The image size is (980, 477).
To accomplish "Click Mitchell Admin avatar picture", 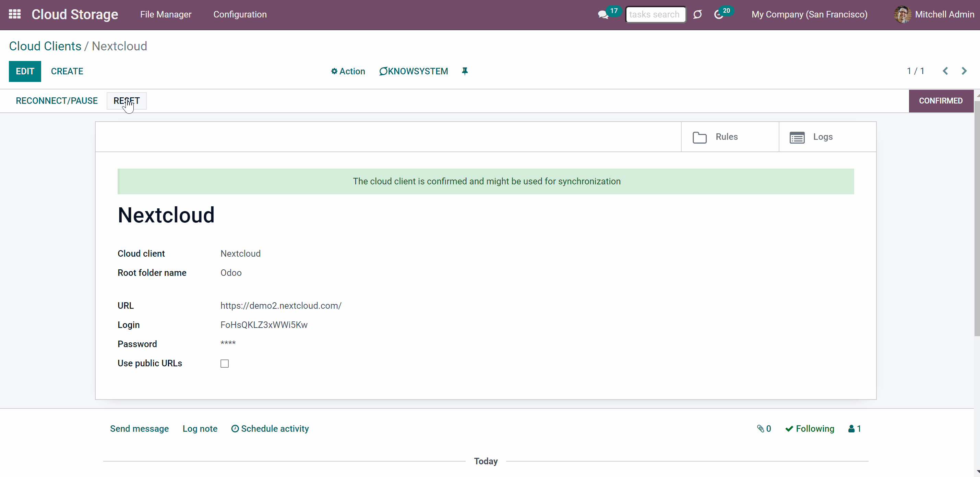I will (x=903, y=14).
